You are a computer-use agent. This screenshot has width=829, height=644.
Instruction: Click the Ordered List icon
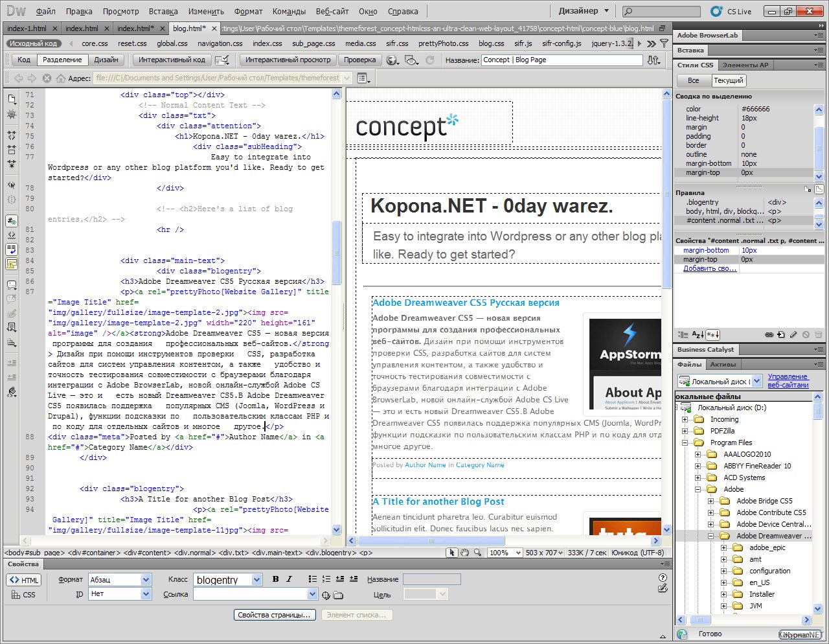click(326, 579)
